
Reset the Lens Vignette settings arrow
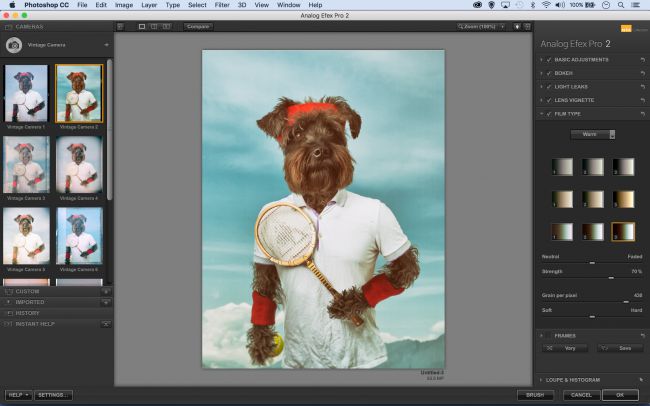click(642, 101)
